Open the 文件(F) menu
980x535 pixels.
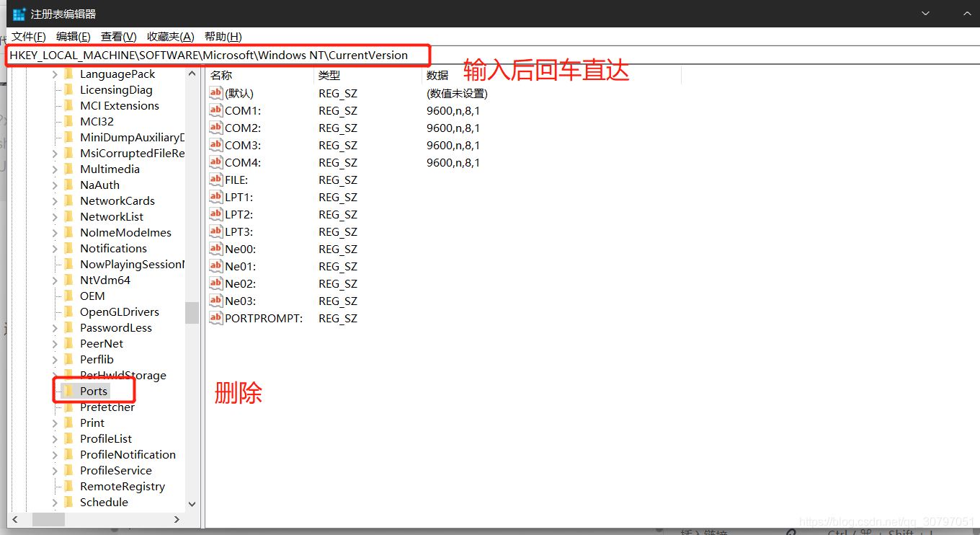(x=29, y=37)
